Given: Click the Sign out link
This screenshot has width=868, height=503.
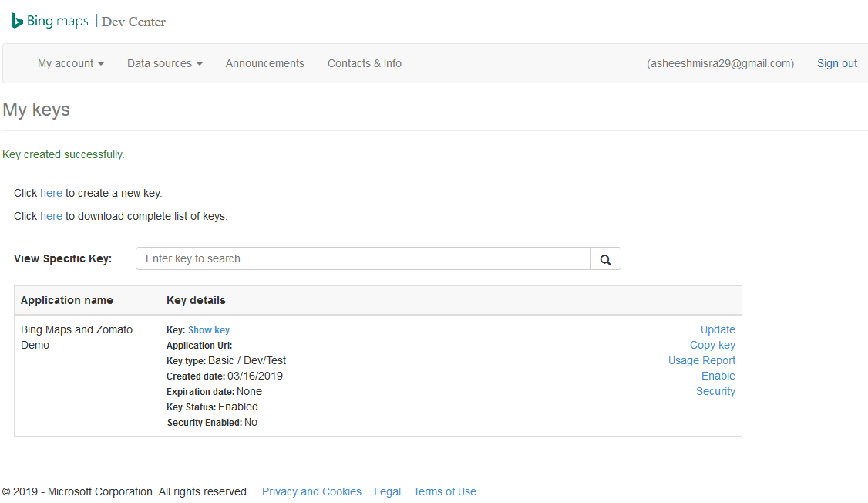Looking at the screenshot, I should click(837, 64).
